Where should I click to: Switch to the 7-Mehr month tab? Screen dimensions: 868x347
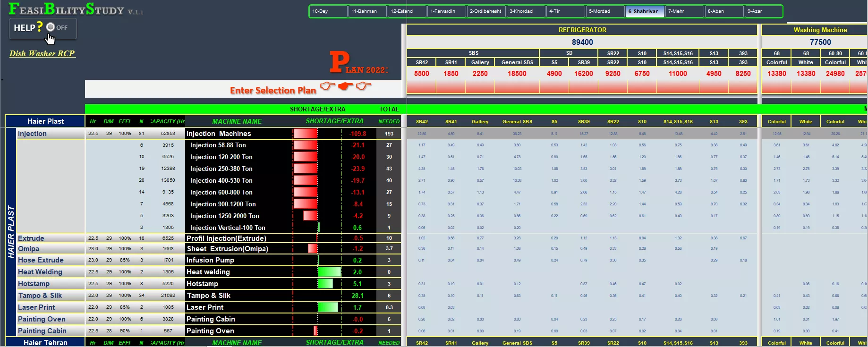685,11
